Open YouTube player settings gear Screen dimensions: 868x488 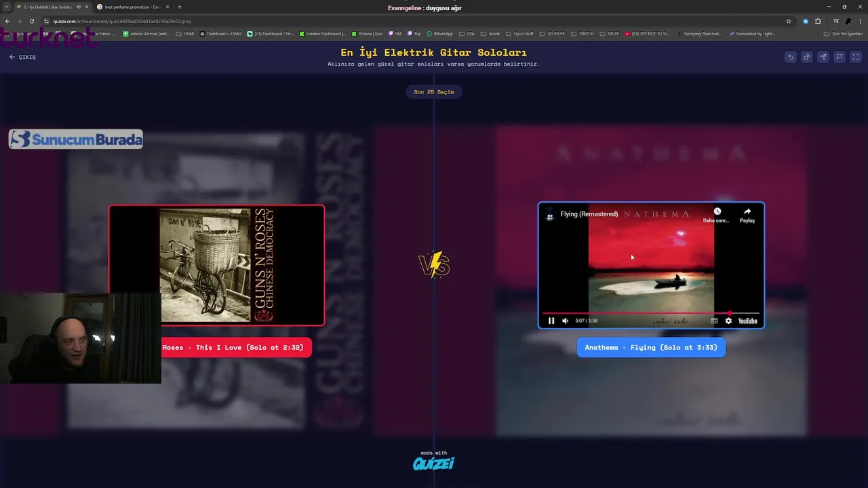(x=728, y=321)
